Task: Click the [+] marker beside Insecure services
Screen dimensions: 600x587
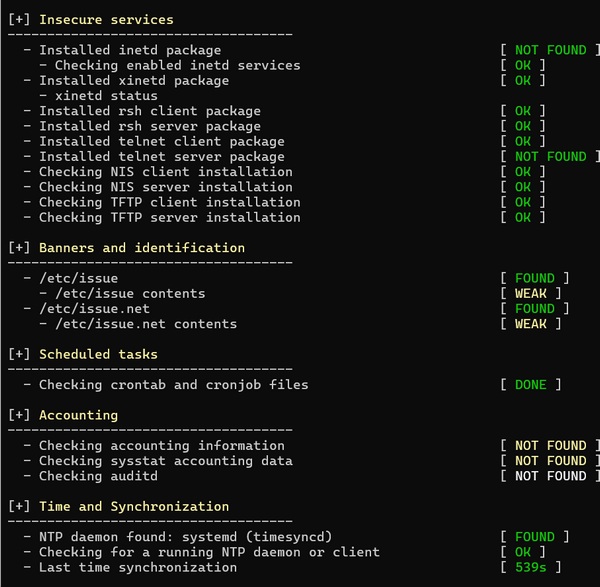Action: point(19,19)
